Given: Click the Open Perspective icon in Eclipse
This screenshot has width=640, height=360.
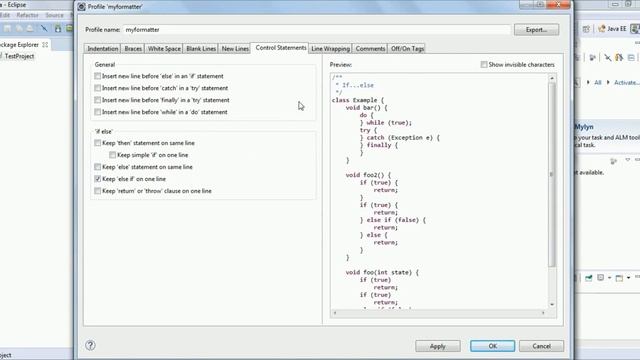Looking at the screenshot, I should [x=587, y=29].
